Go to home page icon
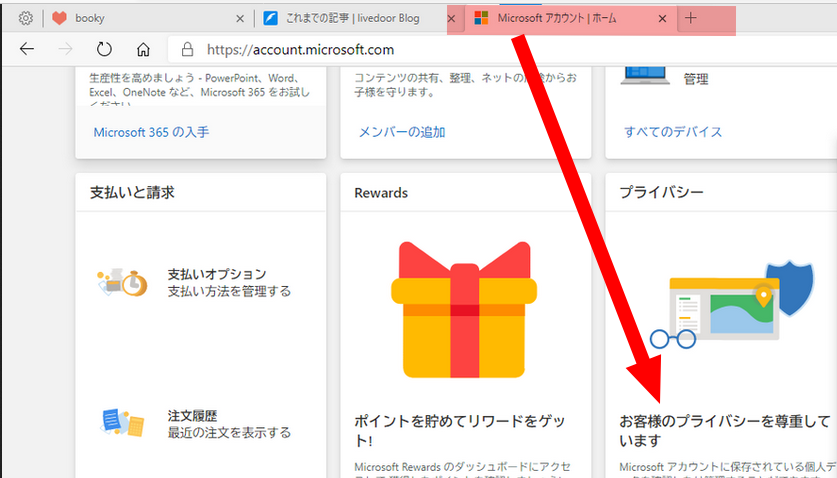This screenshot has height=478, width=837. click(143, 50)
